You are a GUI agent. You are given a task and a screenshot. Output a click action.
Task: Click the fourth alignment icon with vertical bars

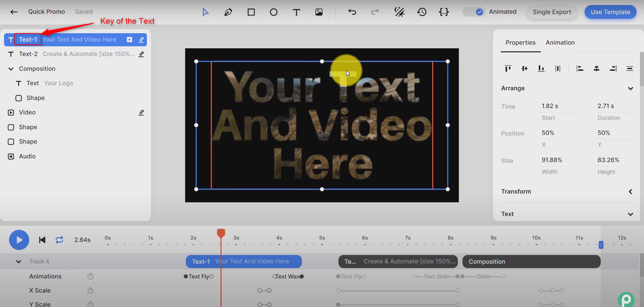coord(558,68)
